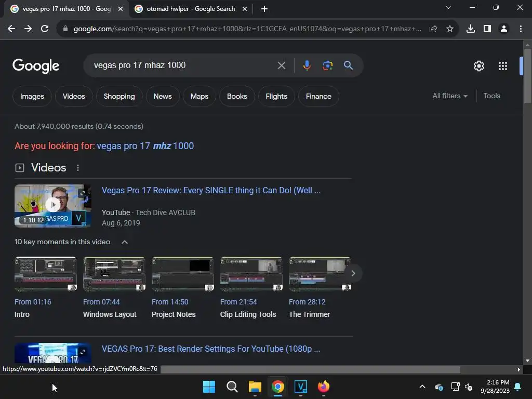Play the Vegas Pro 17 Review thumbnail
The width and height of the screenshot is (532, 399).
[x=53, y=206]
